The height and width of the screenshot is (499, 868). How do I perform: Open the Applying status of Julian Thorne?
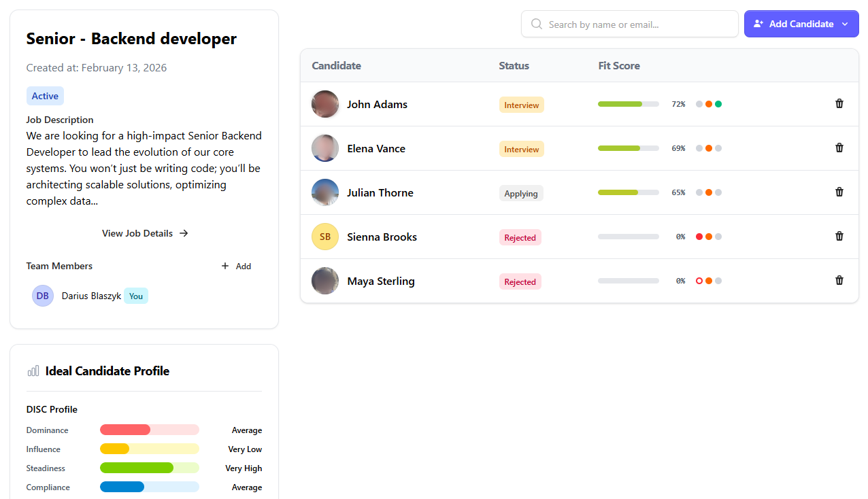click(521, 193)
